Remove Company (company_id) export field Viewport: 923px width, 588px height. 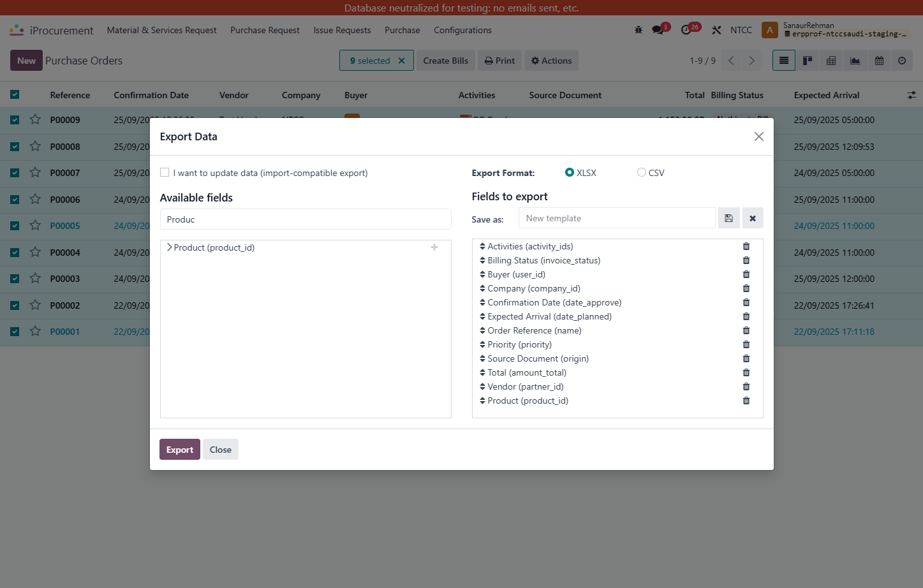[746, 288]
